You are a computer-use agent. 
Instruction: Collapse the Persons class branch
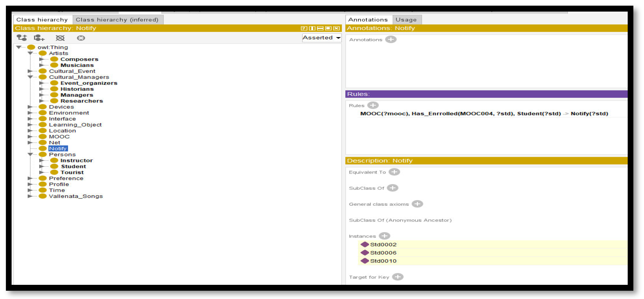coord(30,154)
